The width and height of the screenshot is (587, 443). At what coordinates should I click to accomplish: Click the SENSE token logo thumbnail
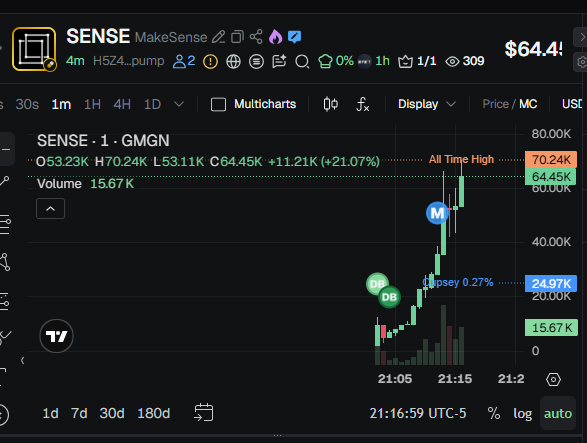coord(34,49)
